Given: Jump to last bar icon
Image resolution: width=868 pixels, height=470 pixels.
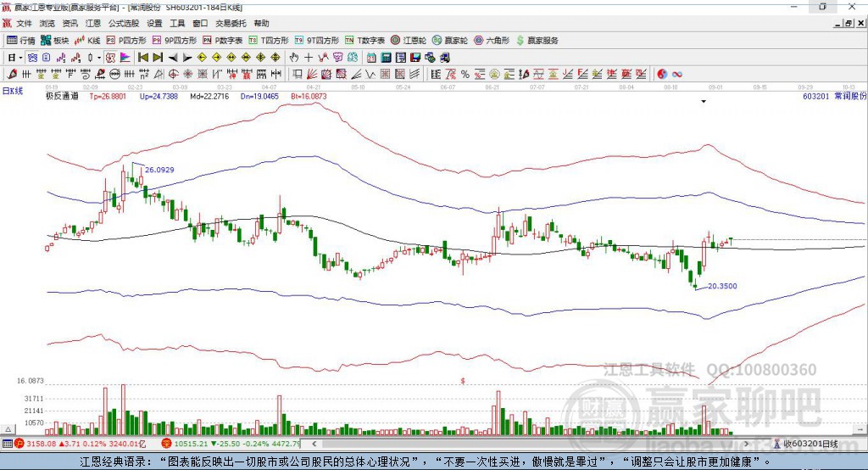Looking at the screenshot, I should tap(158, 58).
